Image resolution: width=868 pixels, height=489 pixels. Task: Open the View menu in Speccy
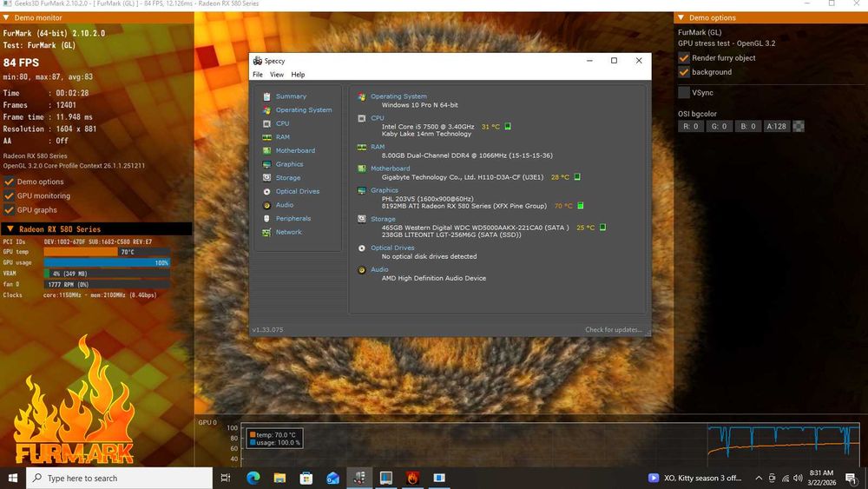(x=277, y=75)
